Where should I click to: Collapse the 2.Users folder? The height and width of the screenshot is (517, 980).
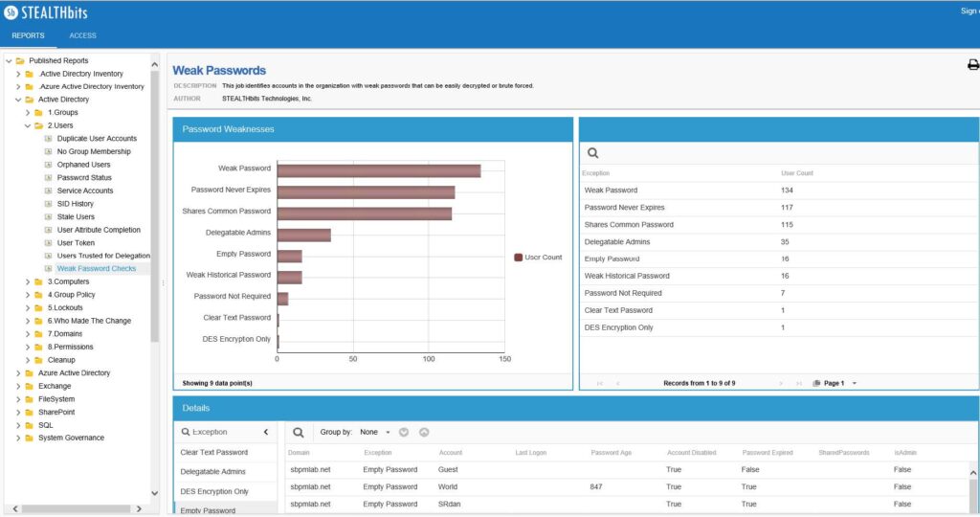28,125
